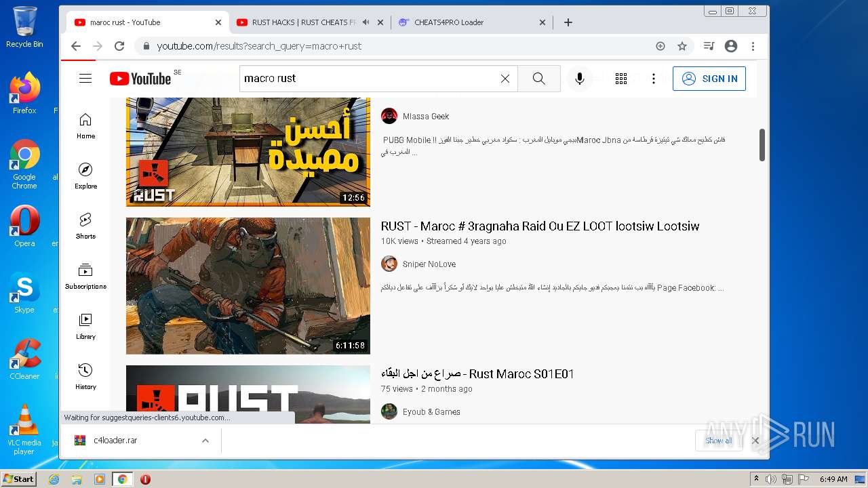Go back in Chrome
This screenshot has width=868, height=488.
76,46
